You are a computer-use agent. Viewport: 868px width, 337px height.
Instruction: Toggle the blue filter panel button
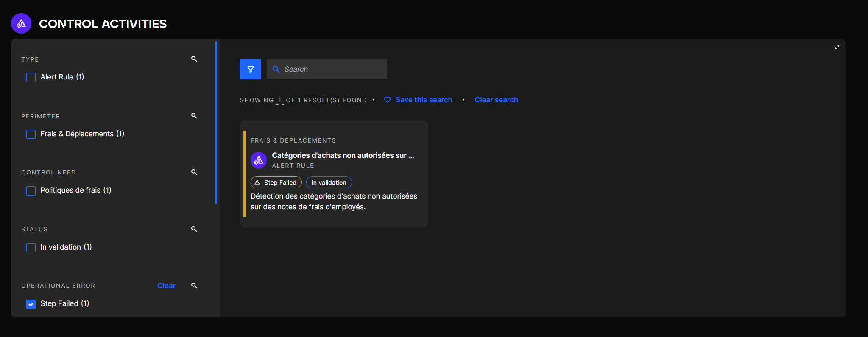(250, 69)
